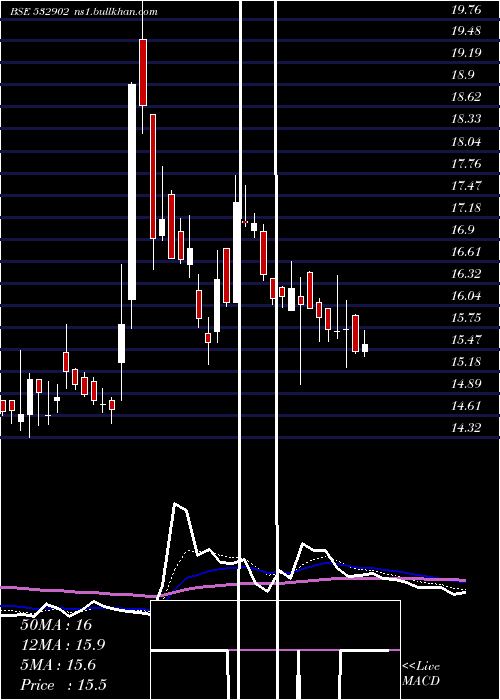Select the tallest white candlestick body
The height and width of the screenshot is (700, 500).
pos(132,192)
